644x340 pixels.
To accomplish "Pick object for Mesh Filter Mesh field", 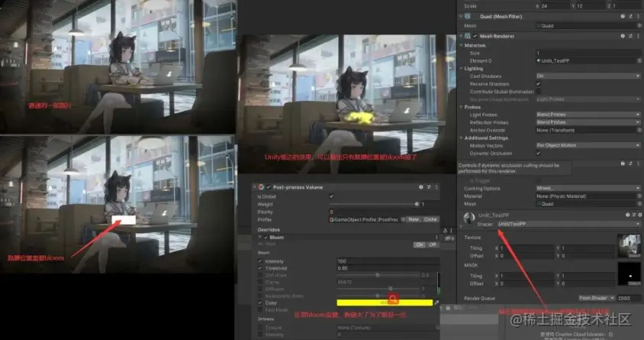I will [639, 25].
